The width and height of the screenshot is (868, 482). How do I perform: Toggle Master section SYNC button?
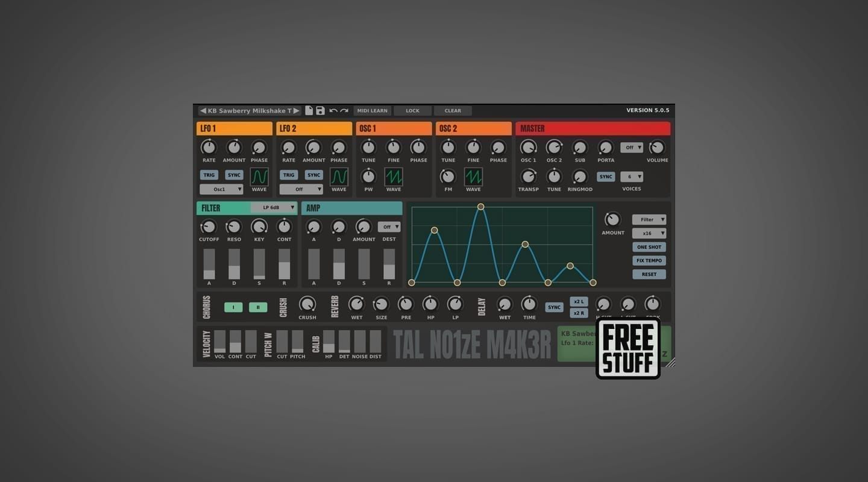pos(606,177)
